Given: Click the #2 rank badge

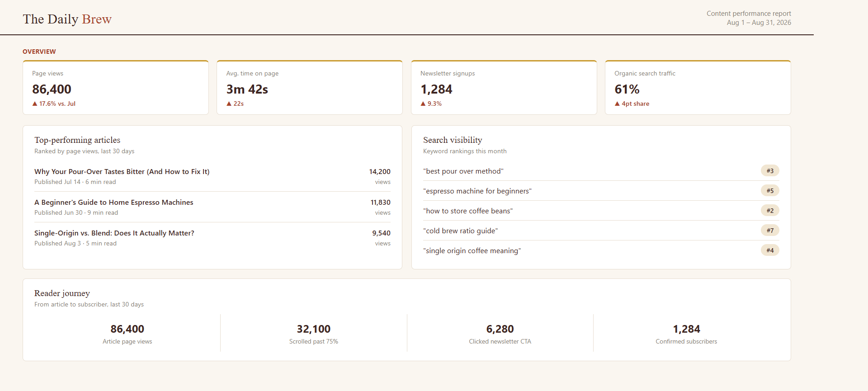Looking at the screenshot, I should 770,211.
